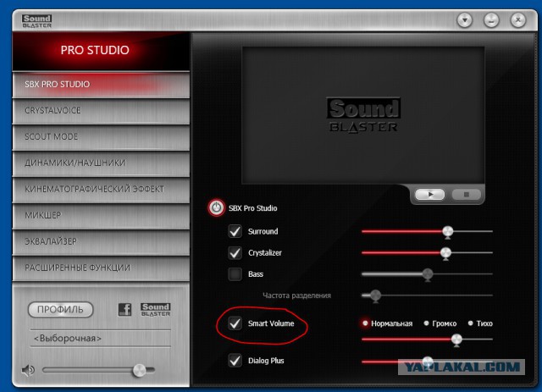Click the Sound Blaster logo beside Facebook icon
542x392 pixels.
[x=156, y=309]
